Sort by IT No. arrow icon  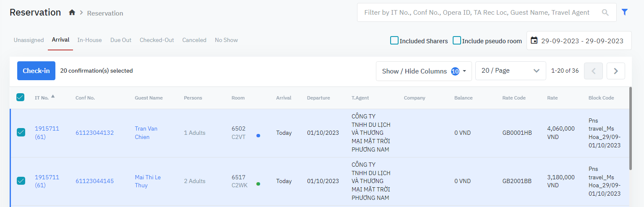pos(53,97)
